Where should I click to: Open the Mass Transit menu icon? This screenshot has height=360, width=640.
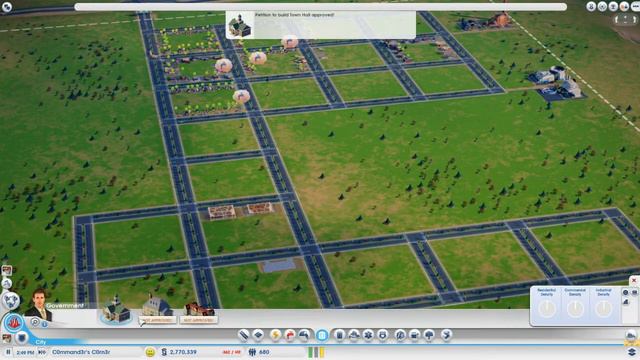[415, 335]
